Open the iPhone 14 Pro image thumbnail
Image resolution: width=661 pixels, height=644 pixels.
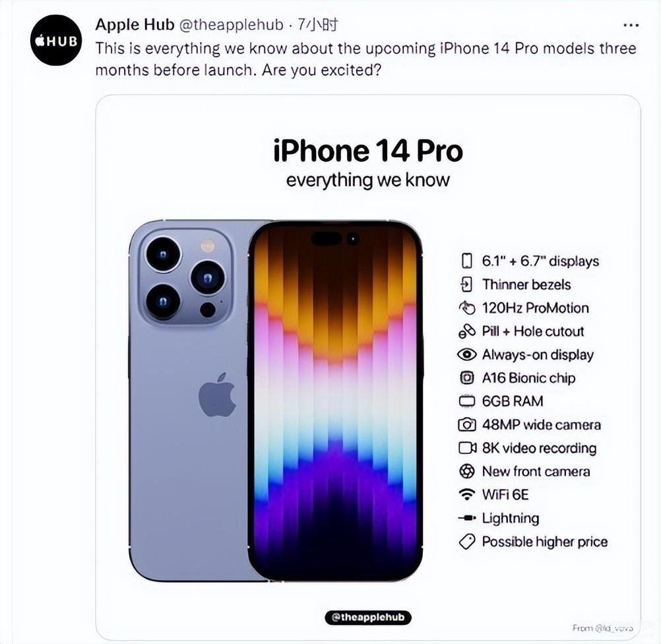coord(368,367)
